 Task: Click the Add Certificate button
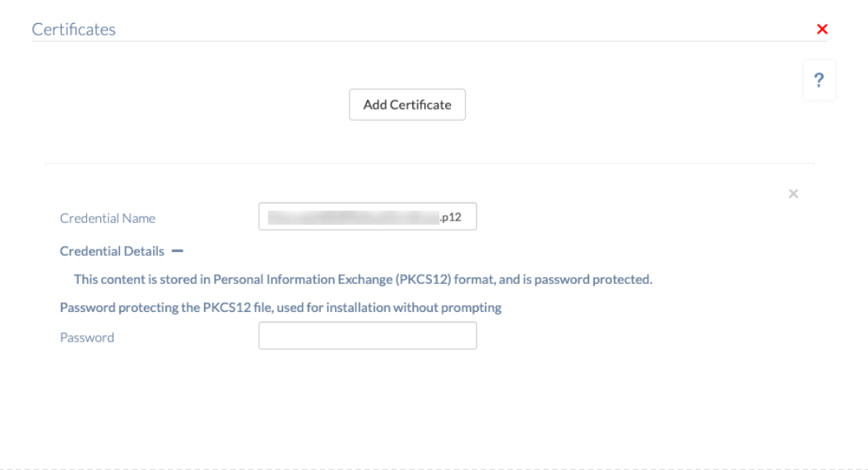407,105
